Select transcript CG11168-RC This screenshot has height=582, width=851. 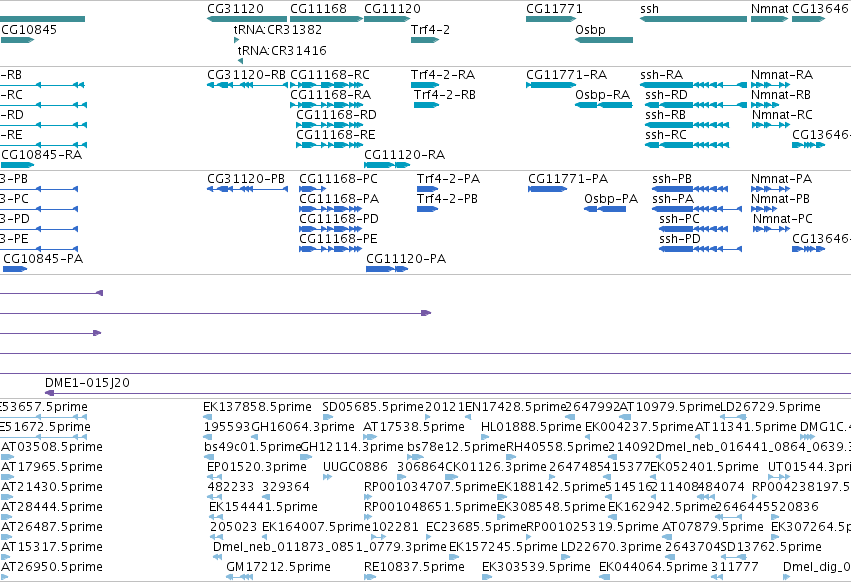(330, 75)
